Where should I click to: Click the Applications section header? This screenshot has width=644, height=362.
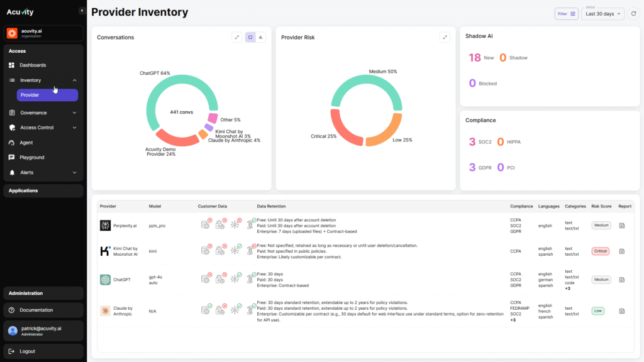43,190
